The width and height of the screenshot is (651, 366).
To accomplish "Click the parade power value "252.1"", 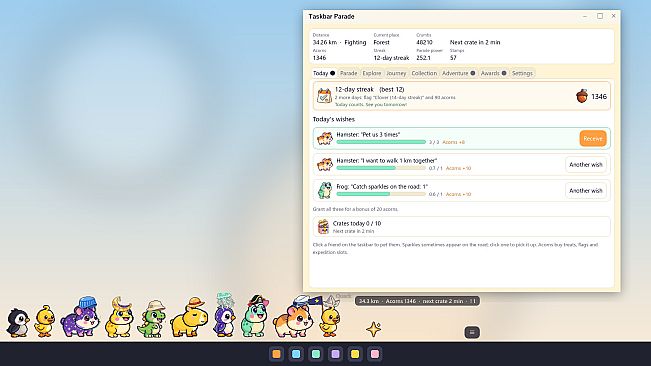I will tap(423, 58).
